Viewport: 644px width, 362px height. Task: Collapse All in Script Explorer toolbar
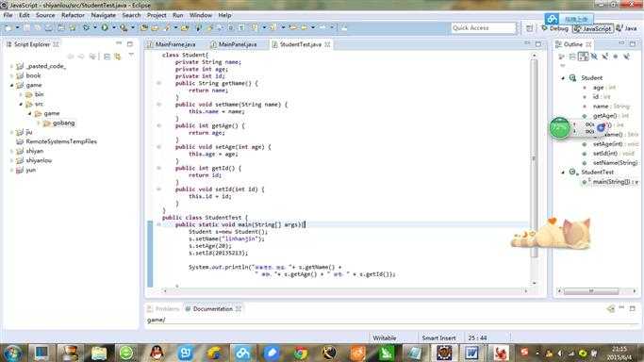[x=107, y=57]
